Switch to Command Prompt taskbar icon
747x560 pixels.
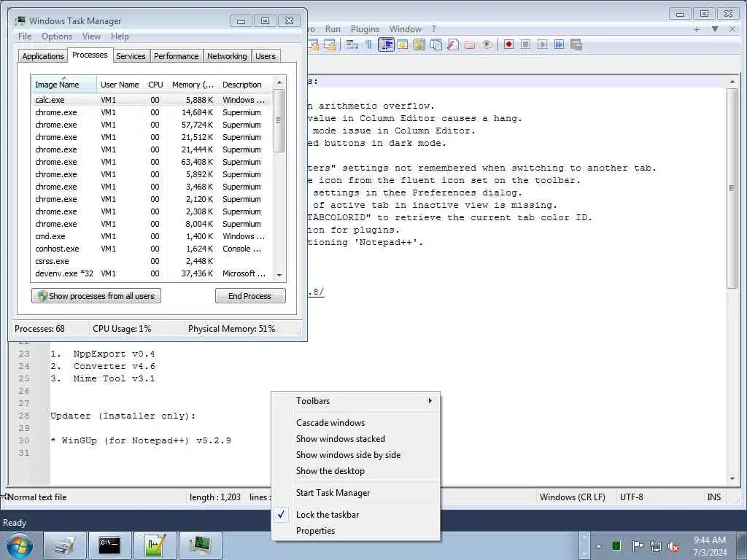point(109,545)
